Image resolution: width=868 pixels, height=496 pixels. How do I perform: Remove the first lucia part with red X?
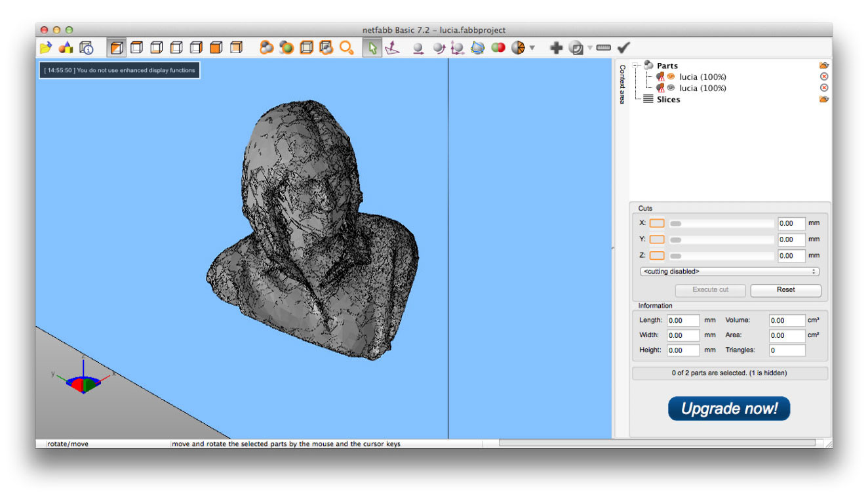[x=824, y=77]
